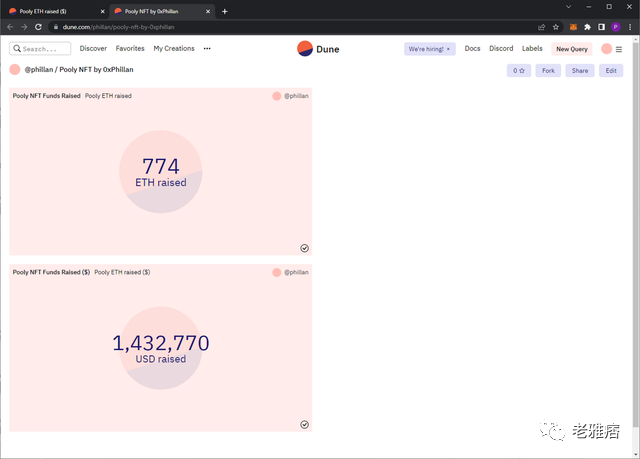Viewport: 640px width, 459px height.
Task: Dismiss the We're hiring badge
Action: [448, 49]
